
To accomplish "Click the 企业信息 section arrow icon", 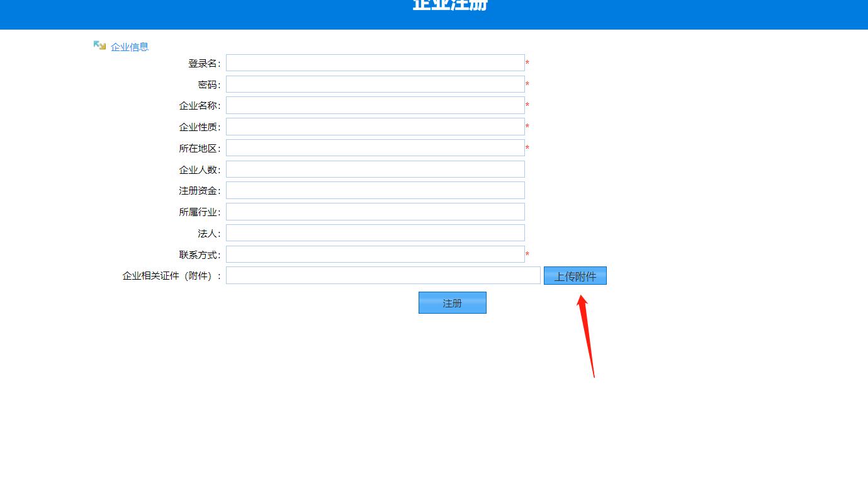I will 99,45.
